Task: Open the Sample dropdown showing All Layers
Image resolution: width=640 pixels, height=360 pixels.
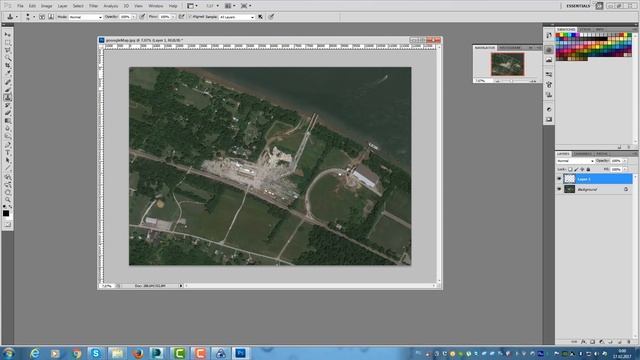Action: click(237, 17)
